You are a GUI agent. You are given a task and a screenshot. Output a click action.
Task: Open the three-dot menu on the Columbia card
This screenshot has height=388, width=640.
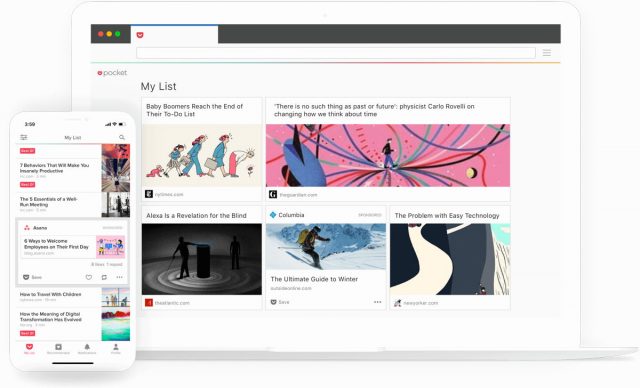[378, 302]
